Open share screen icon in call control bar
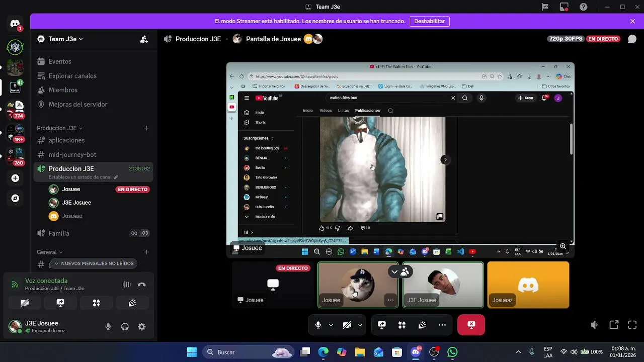 click(x=382, y=325)
